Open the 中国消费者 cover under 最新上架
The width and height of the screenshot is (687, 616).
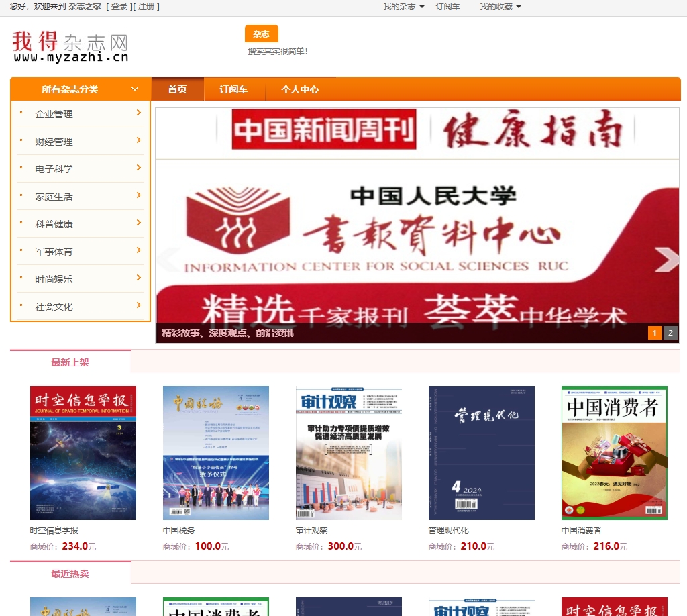point(615,452)
